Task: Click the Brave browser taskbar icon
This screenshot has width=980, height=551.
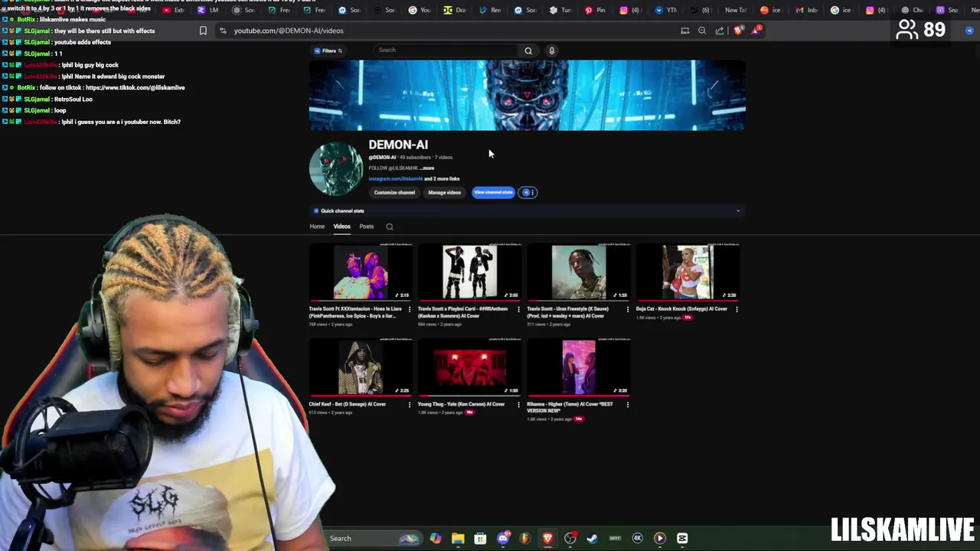Action: [547, 538]
